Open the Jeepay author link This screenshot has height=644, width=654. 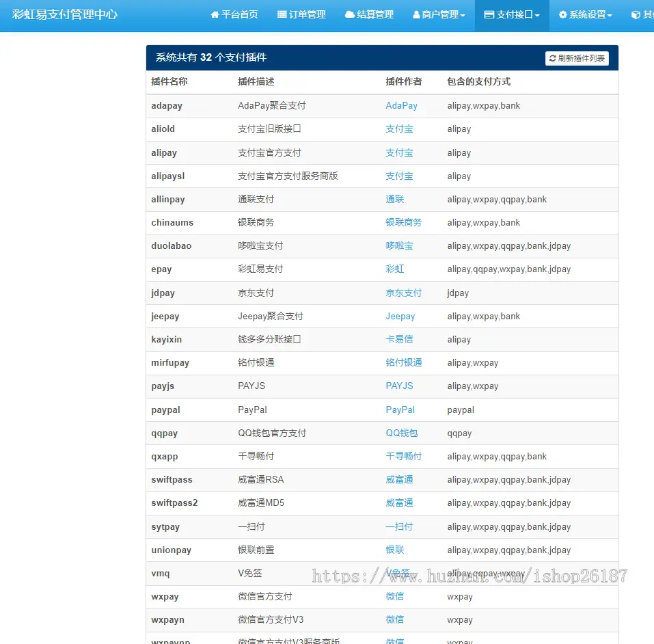pyautogui.click(x=400, y=317)
